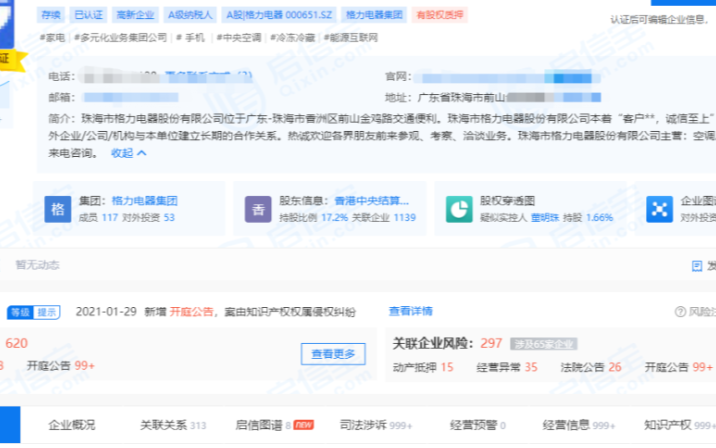Click the blue 格 group icon
This screenshot has height=448, width=716.
(x=58, y=209)
